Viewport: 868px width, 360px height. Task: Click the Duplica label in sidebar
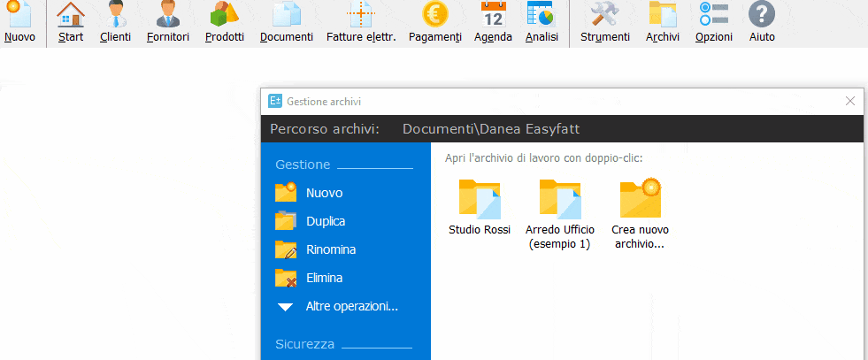pos(326,221)
